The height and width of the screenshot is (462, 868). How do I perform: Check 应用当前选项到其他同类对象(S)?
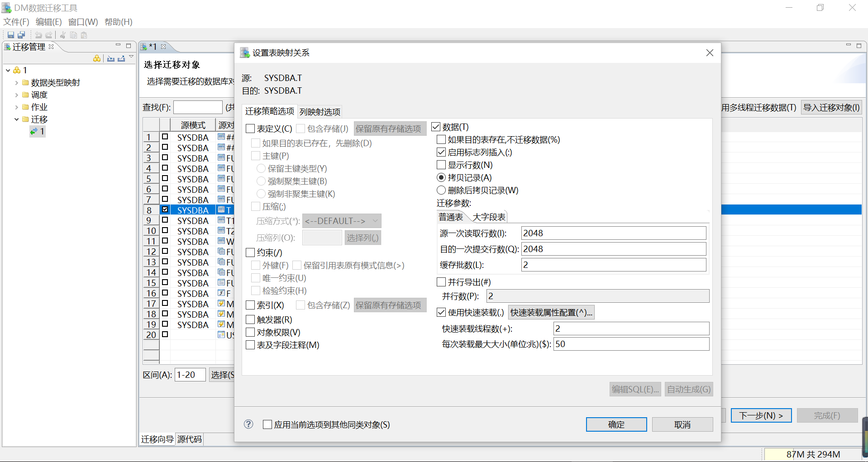(267, 424)
